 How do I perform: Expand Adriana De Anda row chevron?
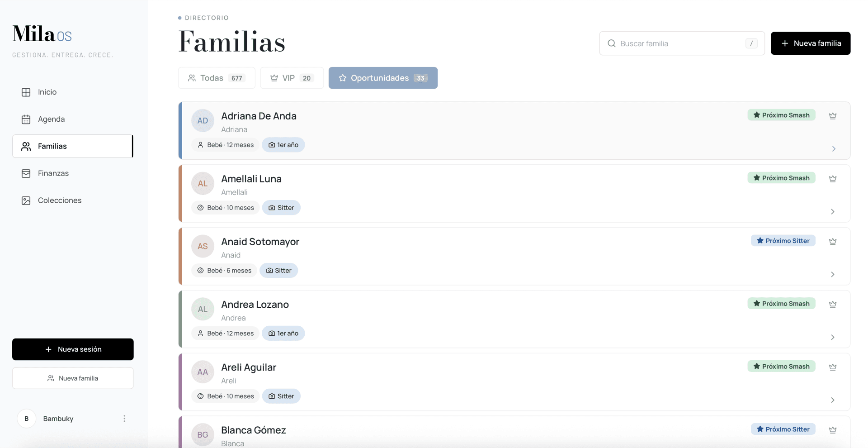tap(834, 149)
